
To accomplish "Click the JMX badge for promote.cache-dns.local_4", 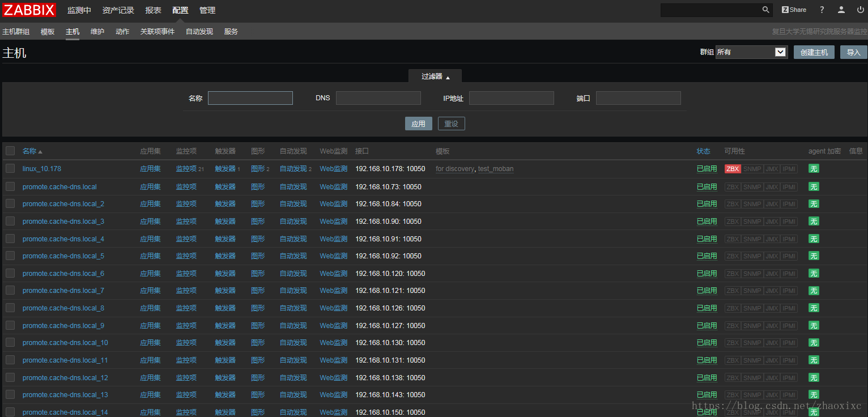I will tap(772, 239).
